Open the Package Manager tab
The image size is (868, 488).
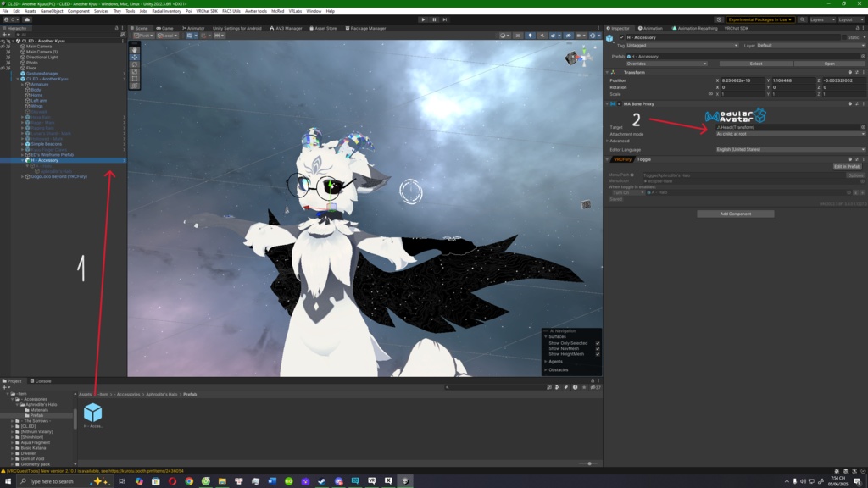coord(365,28)
